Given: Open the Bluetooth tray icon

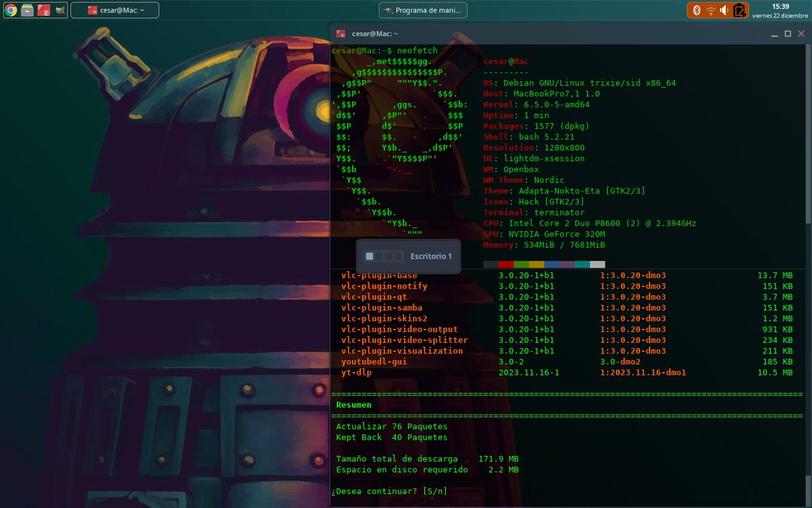Looking at the screenshot, I should (x=697, y=10).
